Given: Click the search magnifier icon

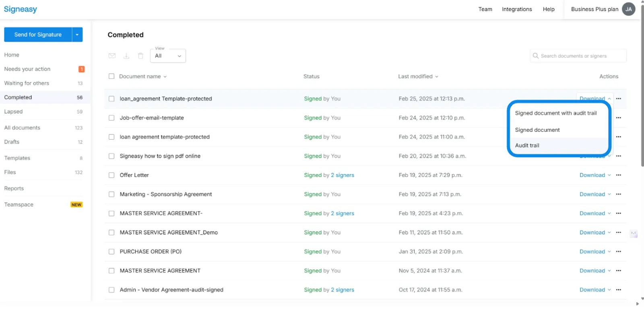Looking at the screenshot, I should tap(536, 56).
